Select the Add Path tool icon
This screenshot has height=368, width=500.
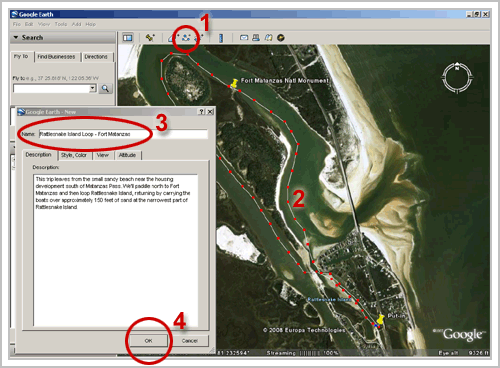point(186,38)
